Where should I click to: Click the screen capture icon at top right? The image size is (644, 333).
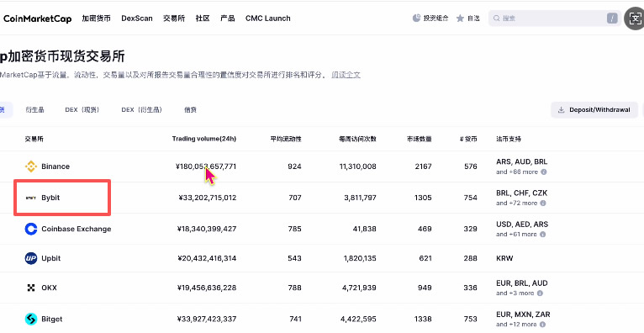point(635,18)
